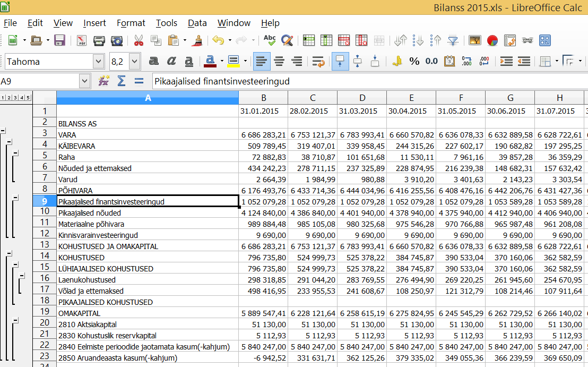Click the Cut scissors icon

139,40
